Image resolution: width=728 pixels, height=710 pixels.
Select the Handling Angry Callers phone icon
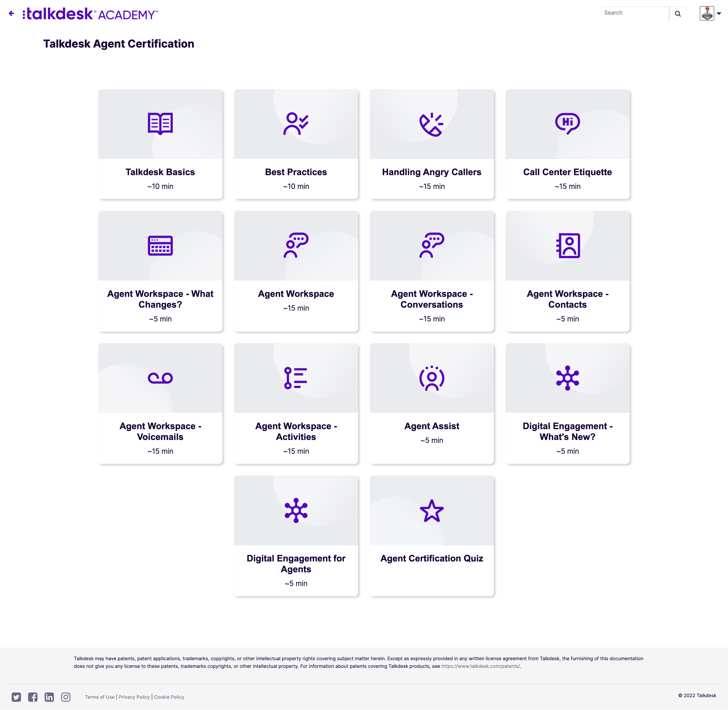coord(431,124)
